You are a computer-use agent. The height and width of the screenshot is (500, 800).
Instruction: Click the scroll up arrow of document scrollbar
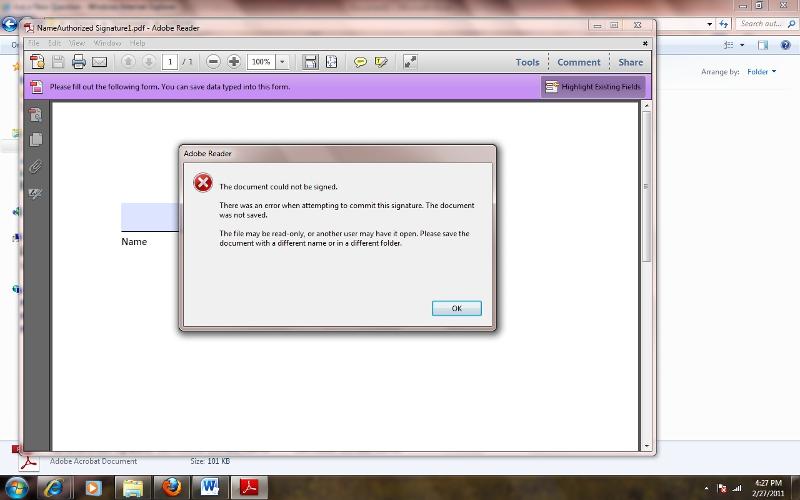coord(646,106)
